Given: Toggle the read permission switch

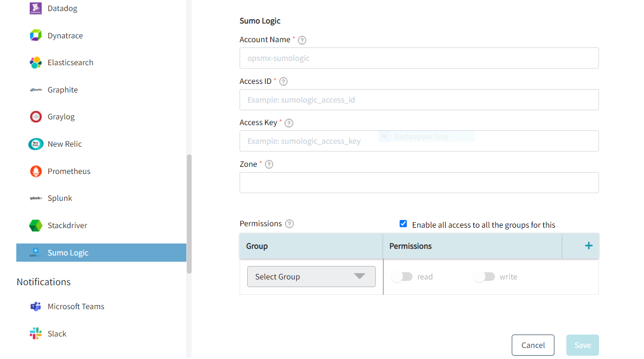Looking at the screenshot, I should tap(402, 277).
